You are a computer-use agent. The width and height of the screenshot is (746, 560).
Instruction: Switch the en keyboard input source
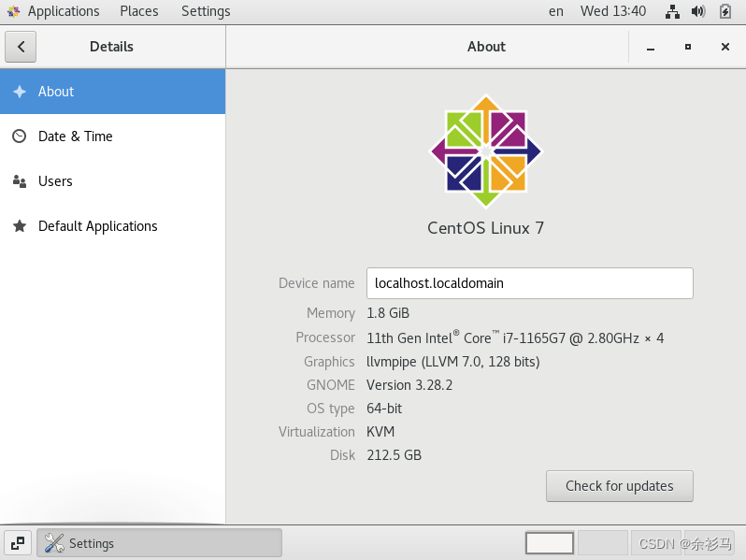556,11
